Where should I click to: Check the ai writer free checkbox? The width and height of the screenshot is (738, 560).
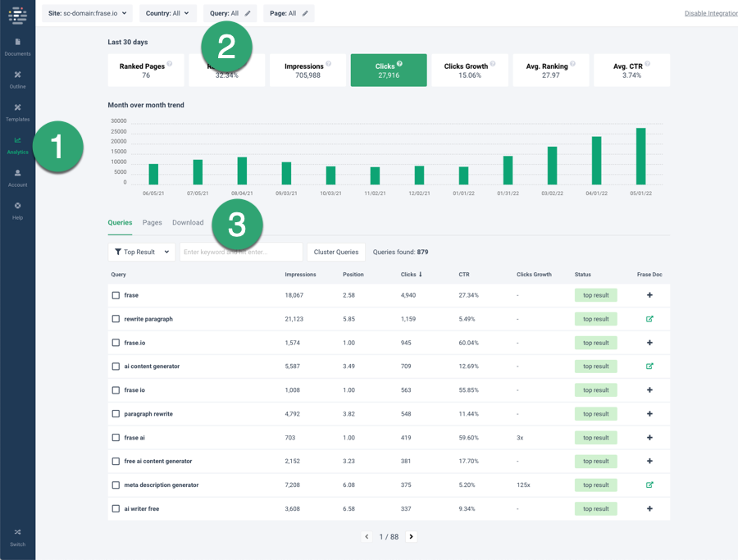point(116,508)
